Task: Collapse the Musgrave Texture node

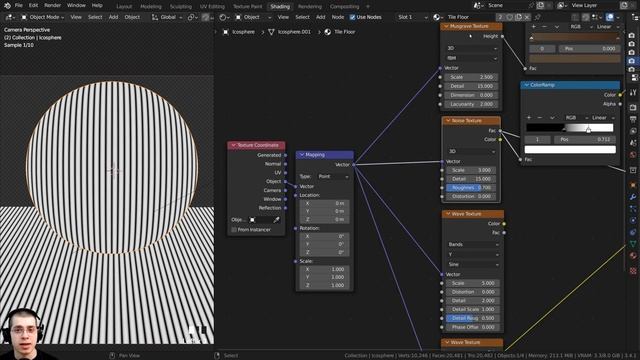Action: point(446,26)
